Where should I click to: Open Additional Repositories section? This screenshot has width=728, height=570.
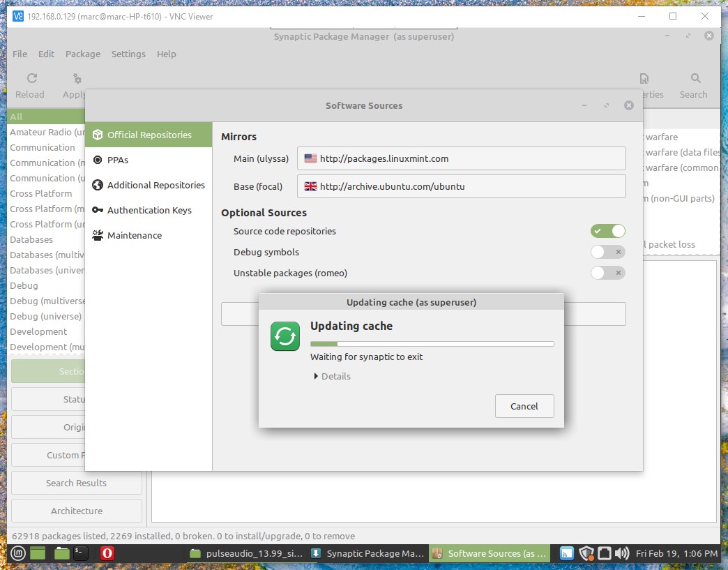tap(149, 185)
